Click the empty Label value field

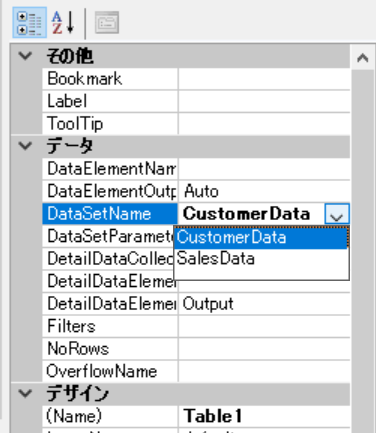tap(264, 101)
